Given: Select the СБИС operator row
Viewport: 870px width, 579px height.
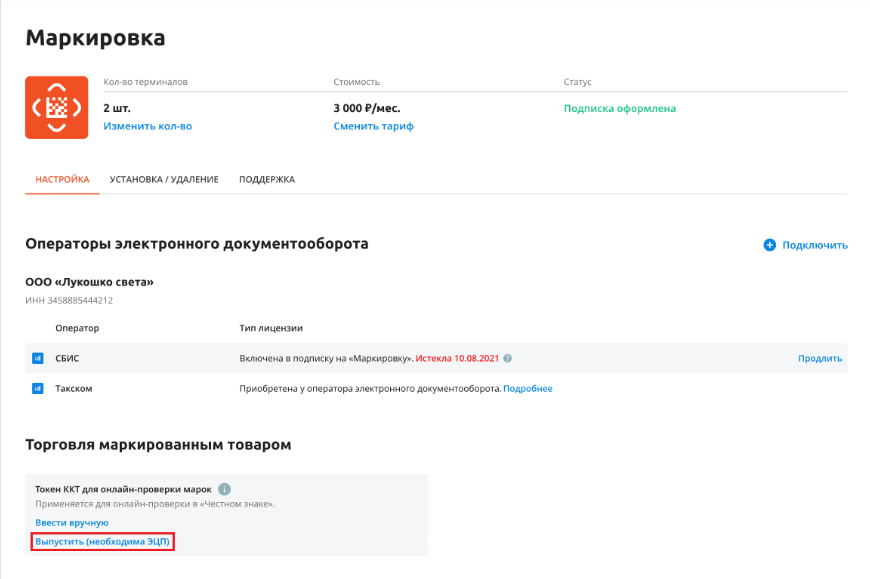Looking at the screenshot, I should click(x=436, y=358).
